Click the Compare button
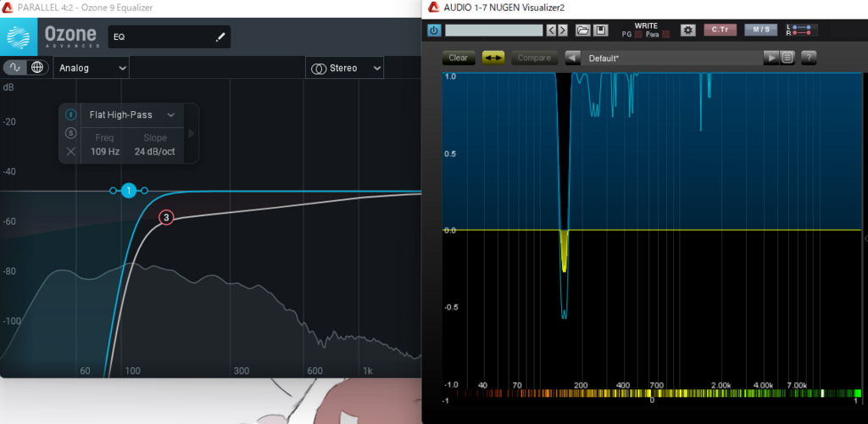This screenshot has width=868, height=424. [x=534, y=58]
